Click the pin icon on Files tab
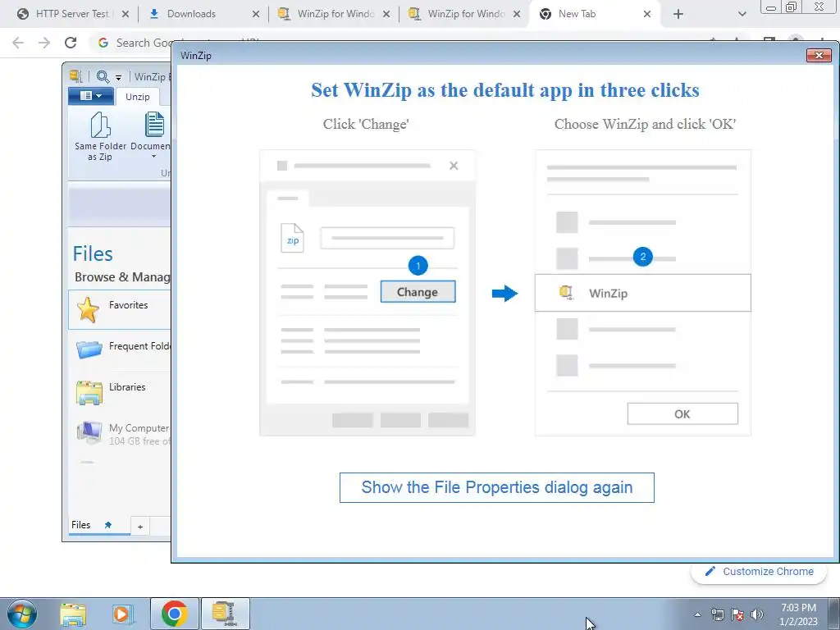840x630 pixels. click(x=107, y=525)
